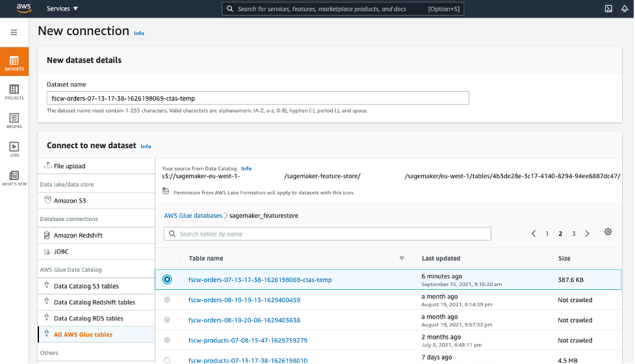
Task: Click the July 8, 2021, 4:48:11 pm timestamp
Action: (x=452, y=345)
